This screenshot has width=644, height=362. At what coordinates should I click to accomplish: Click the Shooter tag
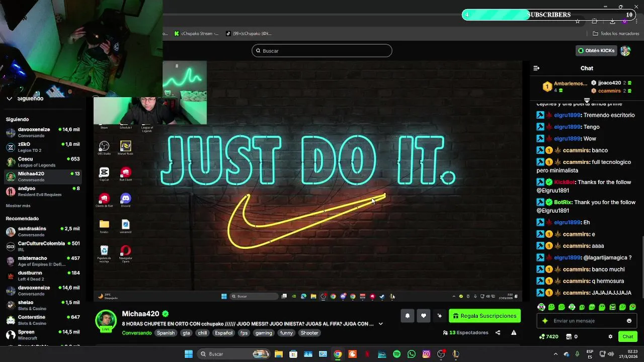click(x=309, y=333)
